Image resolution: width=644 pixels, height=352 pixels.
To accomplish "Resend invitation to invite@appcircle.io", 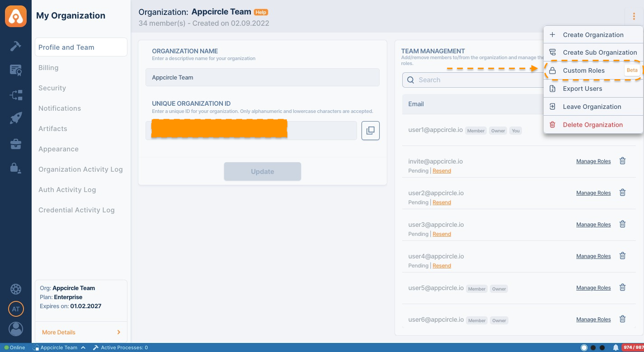I will click(442, 171).
